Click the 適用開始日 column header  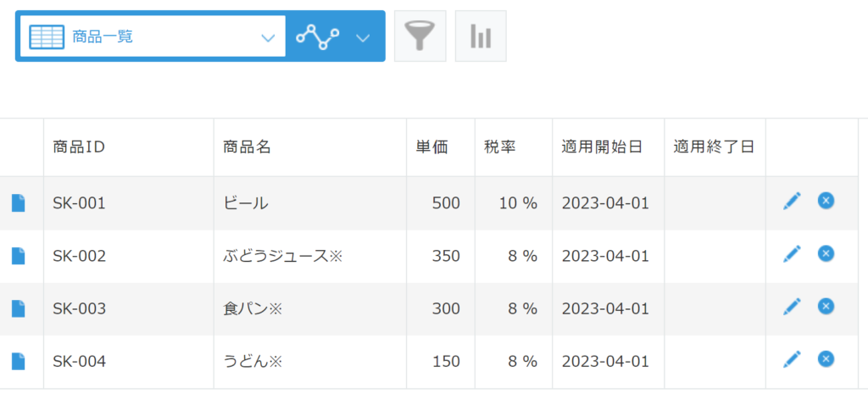tap(602, 147)
